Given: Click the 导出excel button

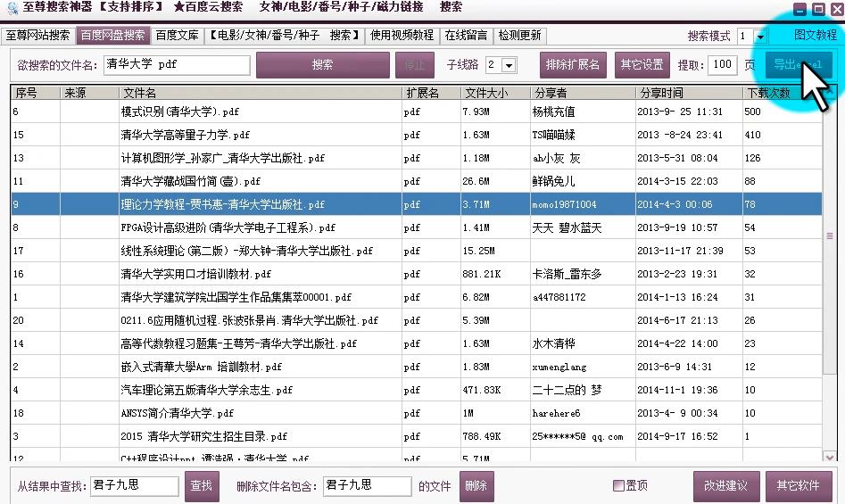Looking at the screenshot, I should [798, 65].
